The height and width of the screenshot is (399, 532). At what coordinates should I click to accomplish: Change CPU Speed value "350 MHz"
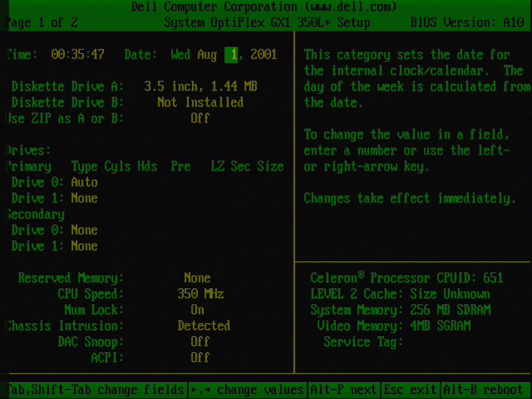pyautogui.click(x=200, y=294)
